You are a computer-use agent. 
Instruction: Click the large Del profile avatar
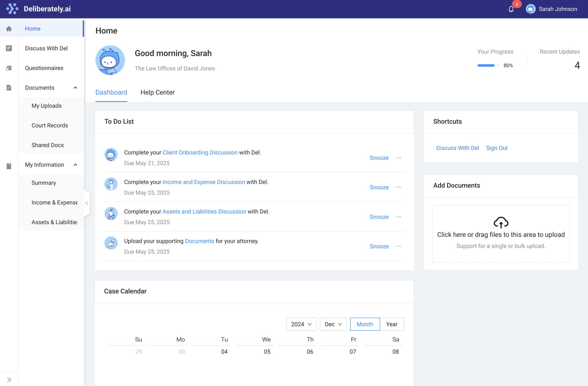[110, 60]
